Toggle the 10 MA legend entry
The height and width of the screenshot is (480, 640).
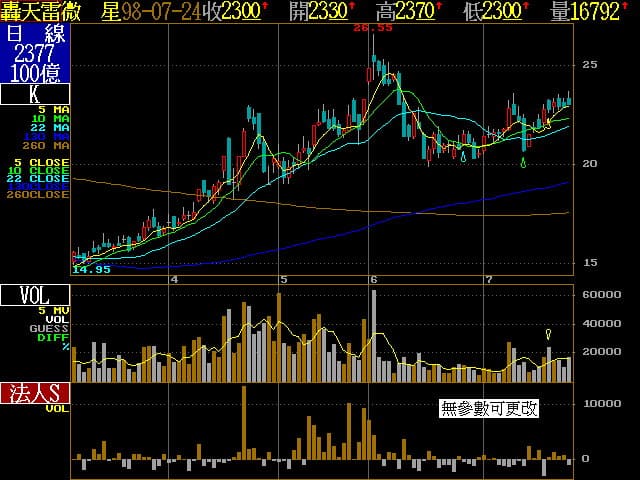click(52, 118)
